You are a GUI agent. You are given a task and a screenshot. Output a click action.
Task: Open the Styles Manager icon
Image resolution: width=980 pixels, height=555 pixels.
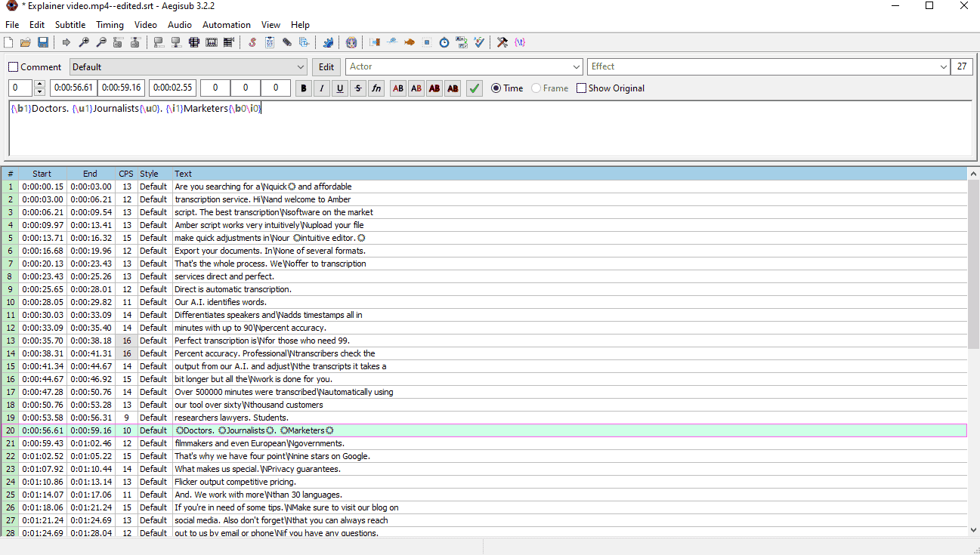tap(252, 42)
